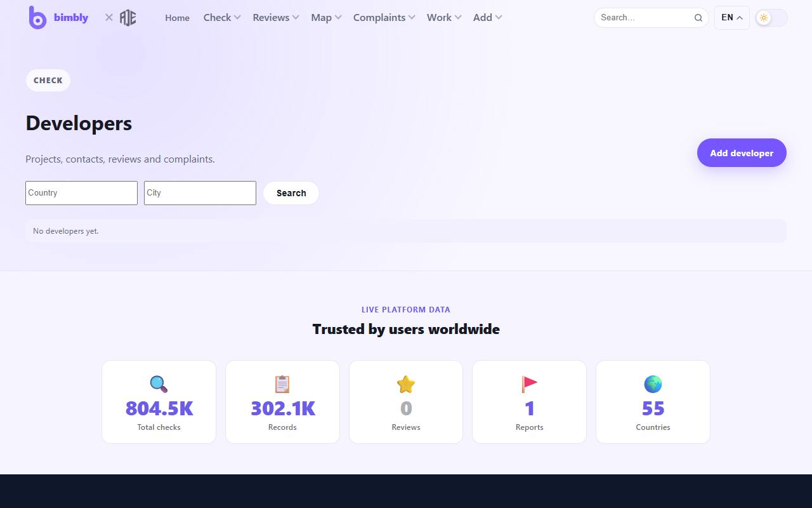
Task: Expand the Complaints dropdown menu
Action: click(384, 18)
